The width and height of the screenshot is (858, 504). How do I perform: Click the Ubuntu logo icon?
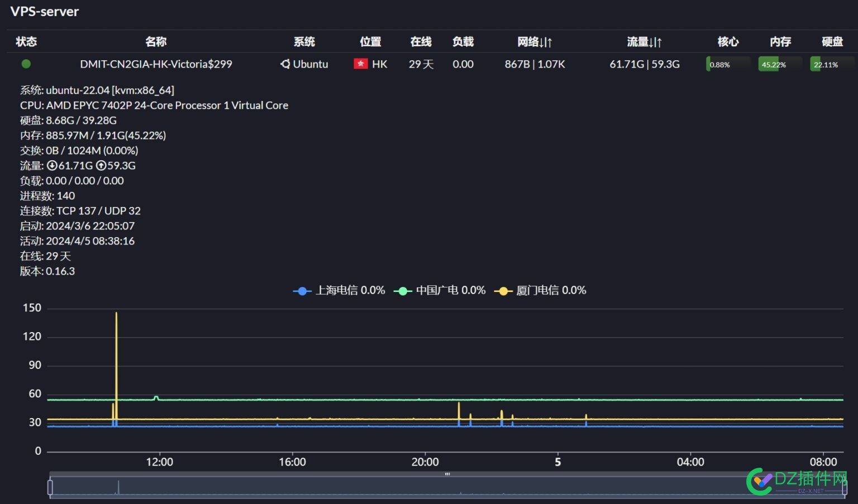point(285,64)
